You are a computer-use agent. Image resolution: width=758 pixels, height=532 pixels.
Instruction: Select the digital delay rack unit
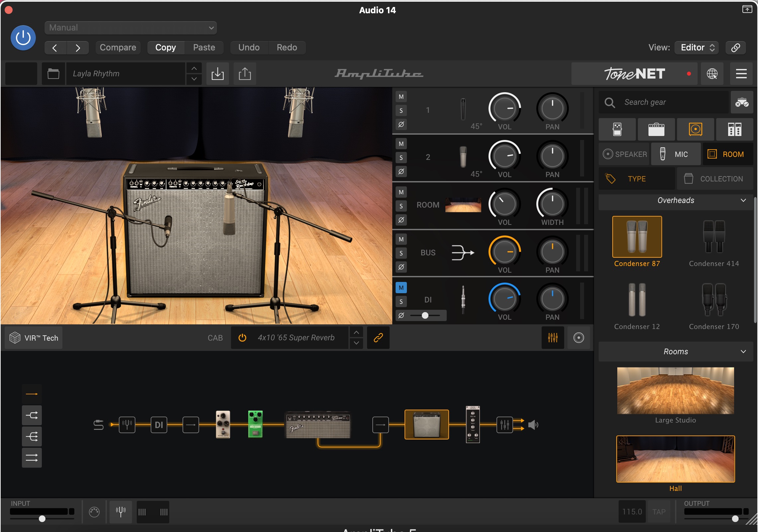[473, 425]
